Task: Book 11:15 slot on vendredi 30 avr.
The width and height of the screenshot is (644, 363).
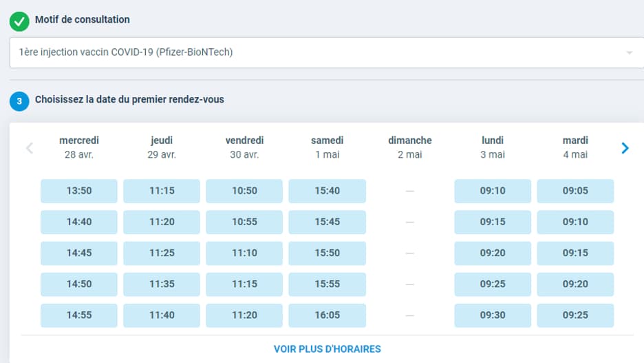Action: point(244,284)
